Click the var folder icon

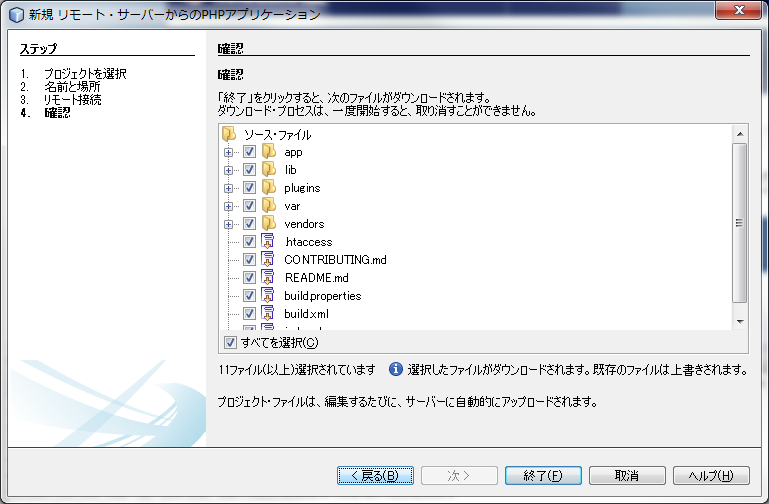(x=269, y=205)
